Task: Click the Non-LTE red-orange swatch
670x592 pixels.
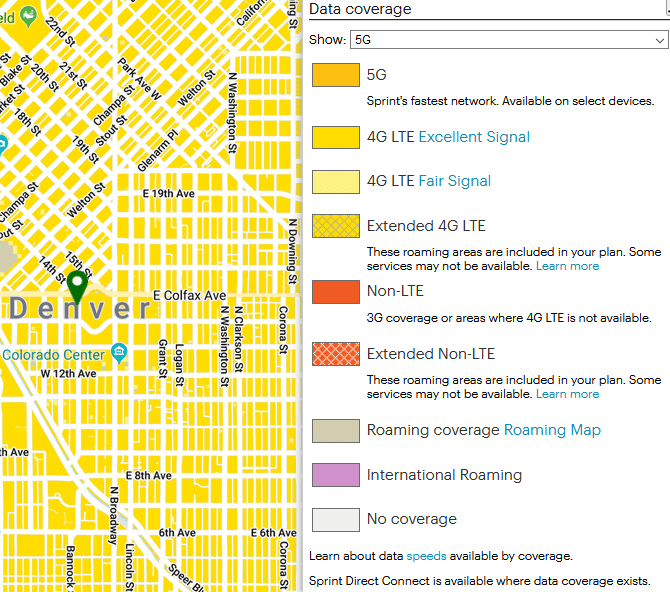Action: pyautogui.click(x=335, y=292)
